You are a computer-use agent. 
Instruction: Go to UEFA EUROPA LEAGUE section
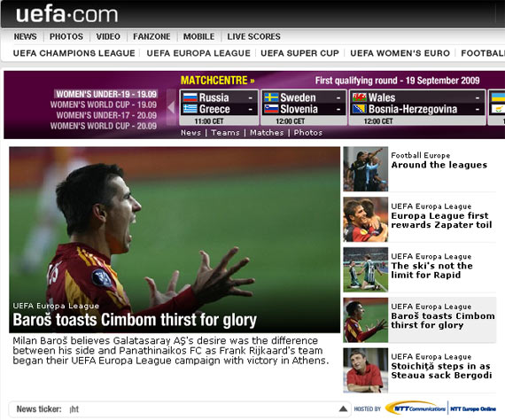(198, 53)
